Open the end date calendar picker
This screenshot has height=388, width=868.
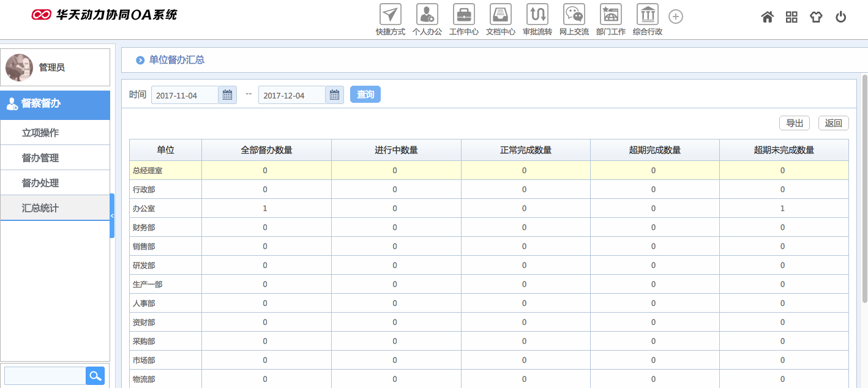[334, 95]
